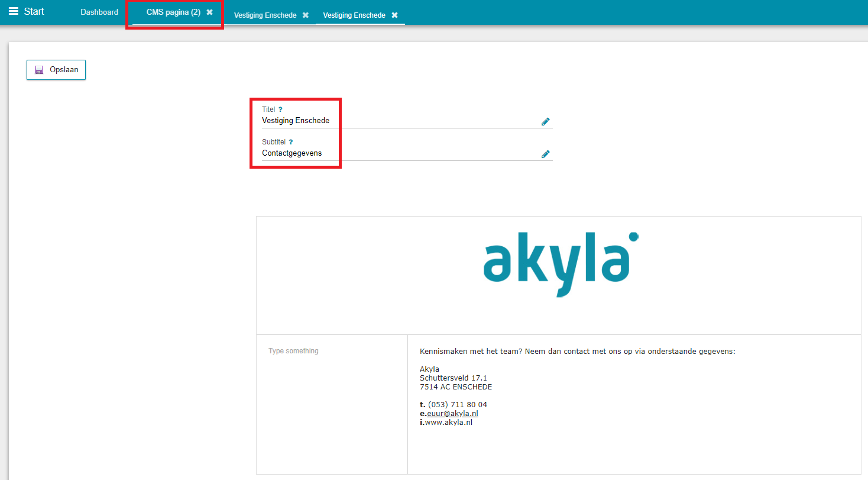Click the akyla logo image
868x480 pixels.
(x=561, y=264)
